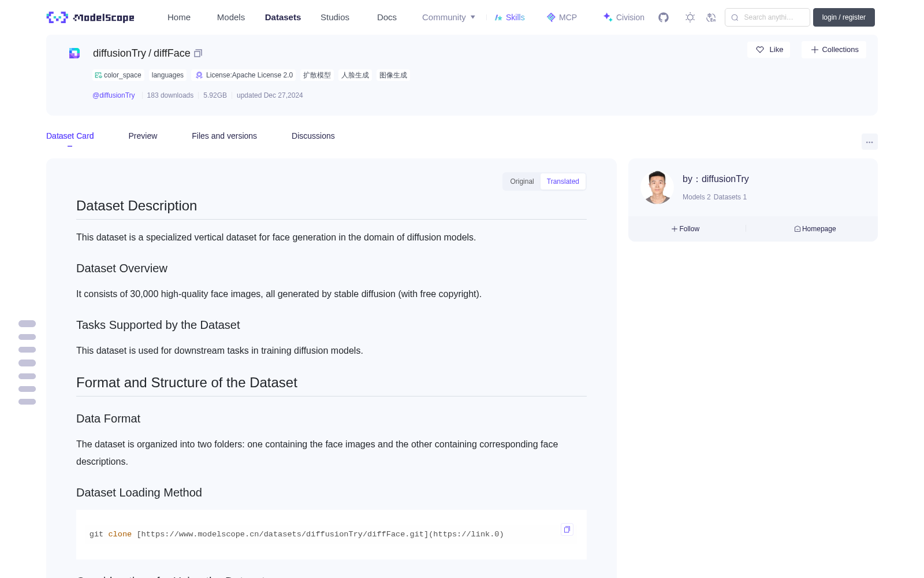The height and width of the screenshot is (578, 924).
Task: Click the 'Dataset Loading Method' heading
Action: click(x=139, y=492)
